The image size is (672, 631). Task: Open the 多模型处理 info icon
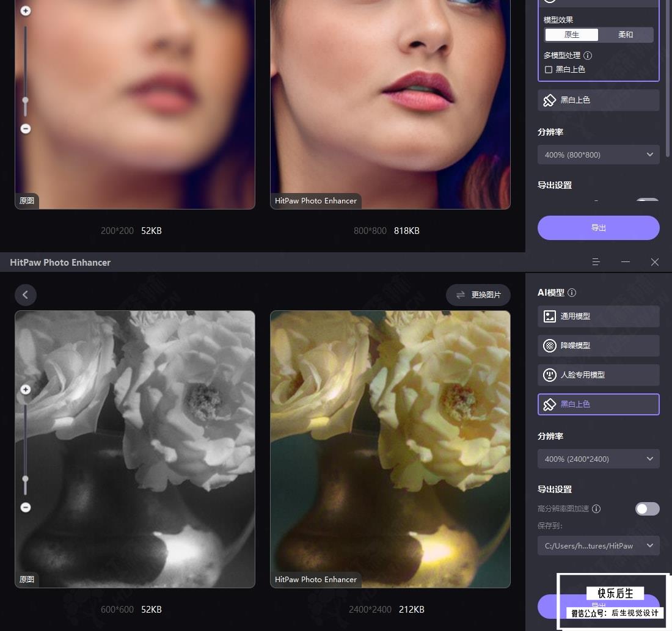point(588,56)
